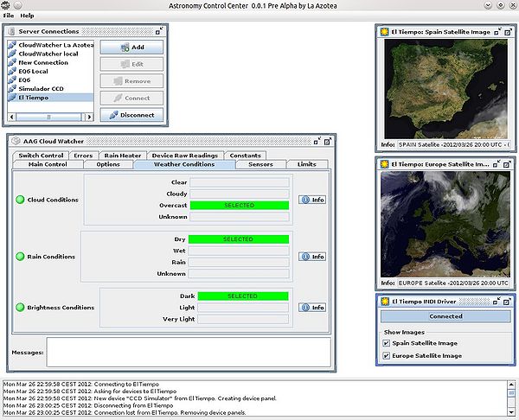Click the Overcast SELECTED green indicator

click(240, 206)
